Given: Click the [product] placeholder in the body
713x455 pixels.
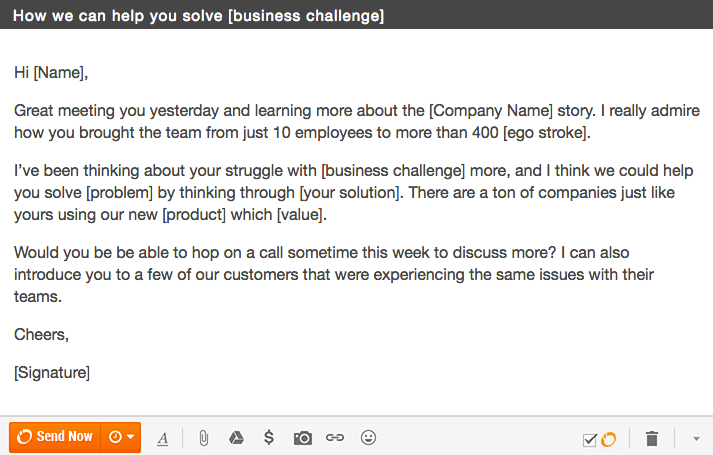Looking at the screenshot, I should pos(194,215).
